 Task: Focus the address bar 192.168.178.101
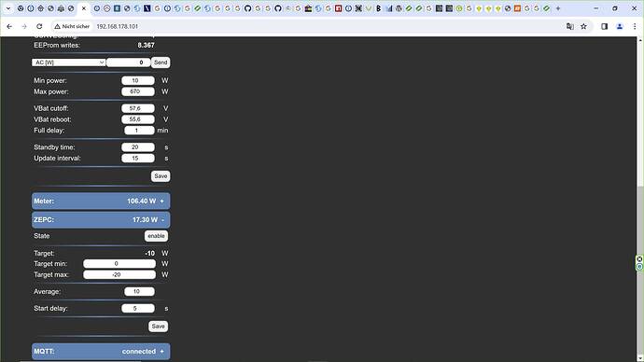[117, 26]
